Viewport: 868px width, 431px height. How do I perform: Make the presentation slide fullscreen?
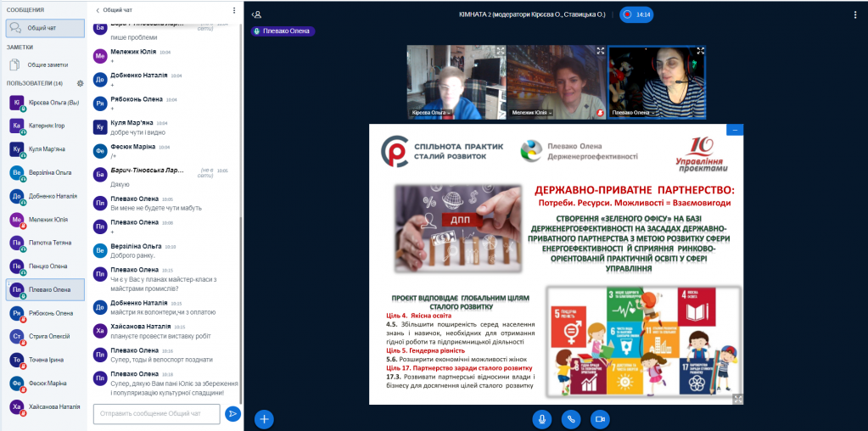pyautogui.click(x=736, y=398)
